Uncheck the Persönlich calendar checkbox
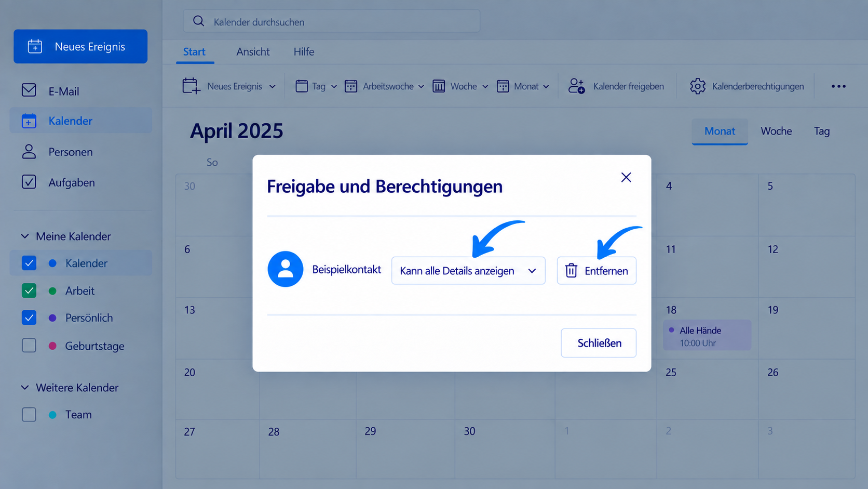Screen dimensions: 868x489 29,318
